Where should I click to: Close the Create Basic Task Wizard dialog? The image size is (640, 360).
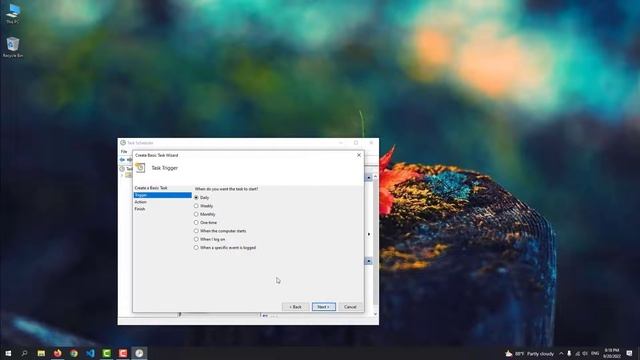359,155
